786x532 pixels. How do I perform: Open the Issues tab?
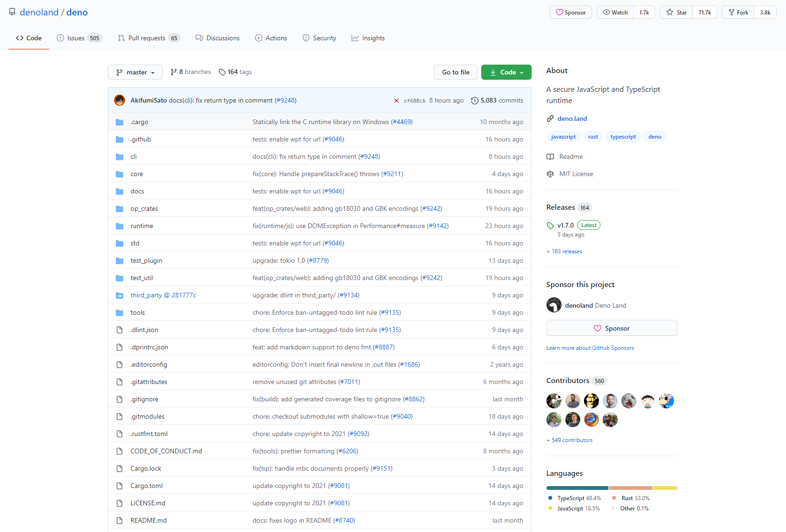pyautogui.click(x=79, y=38)
